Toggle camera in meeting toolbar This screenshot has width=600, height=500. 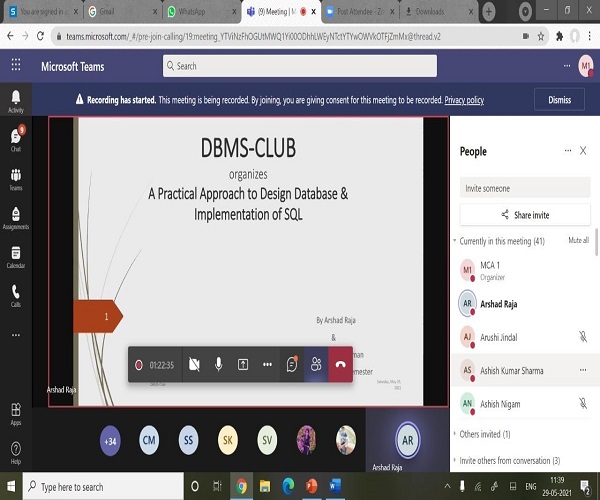[x=194, y=365]
